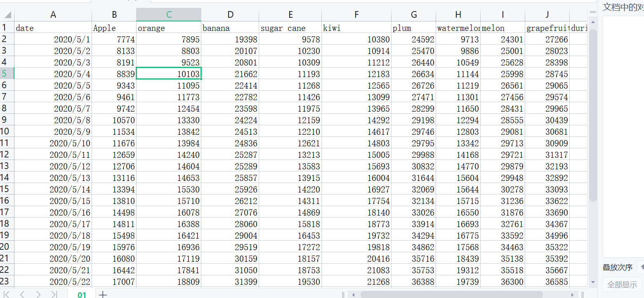Screen dimensions: 644x298
Task: Click vertical scrollbar down arrow
Action: coord(593,282)
